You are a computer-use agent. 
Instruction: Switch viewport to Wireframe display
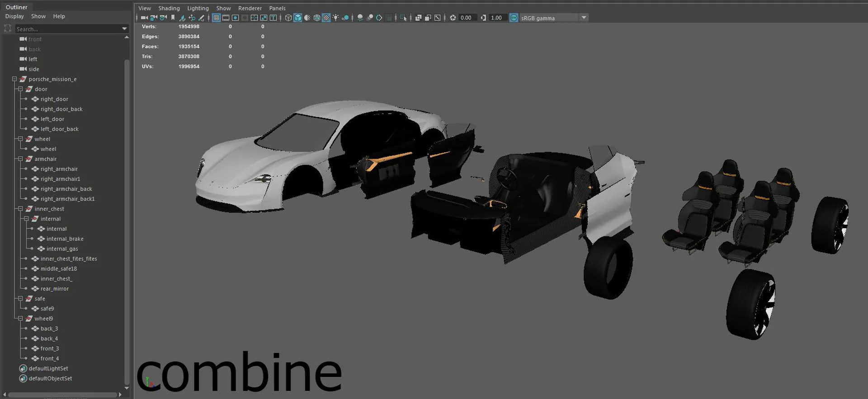coord(288,18)
